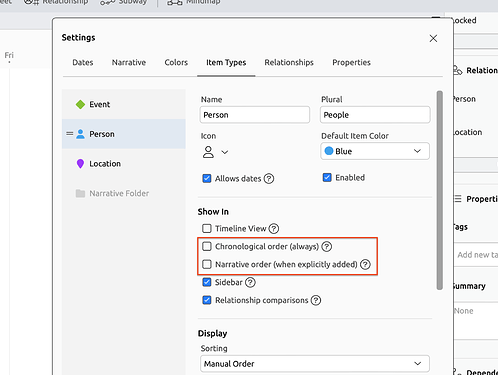The height and width of the screenshot is (375, 498).
Task: Click the help icon beside Allows dates
Action: pos(269,179)
